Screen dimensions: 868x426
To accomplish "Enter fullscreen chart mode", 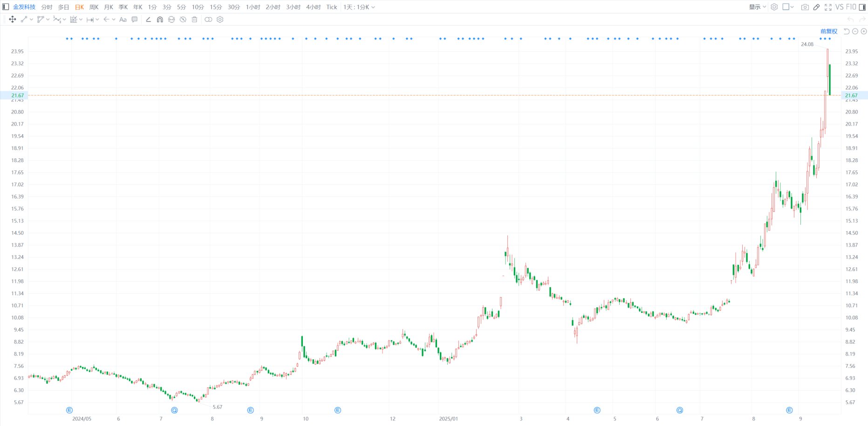I will tap(828, 7).
